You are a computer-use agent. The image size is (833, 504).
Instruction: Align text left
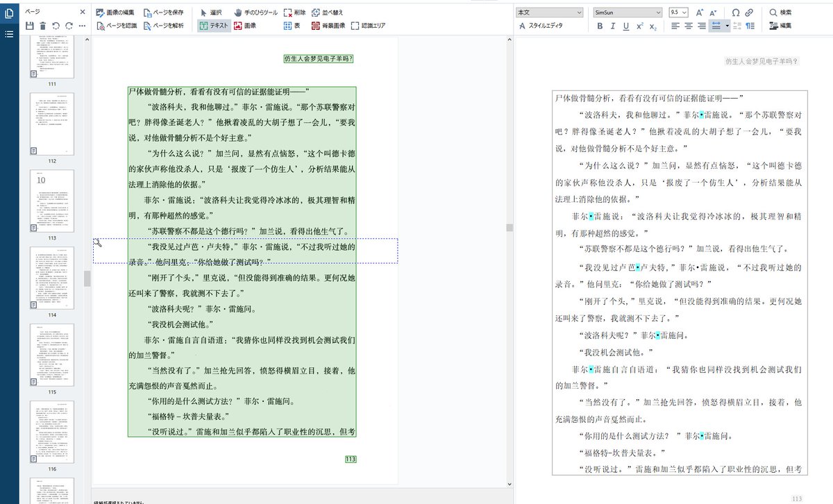pyautogui.click(x=675, y=26)
